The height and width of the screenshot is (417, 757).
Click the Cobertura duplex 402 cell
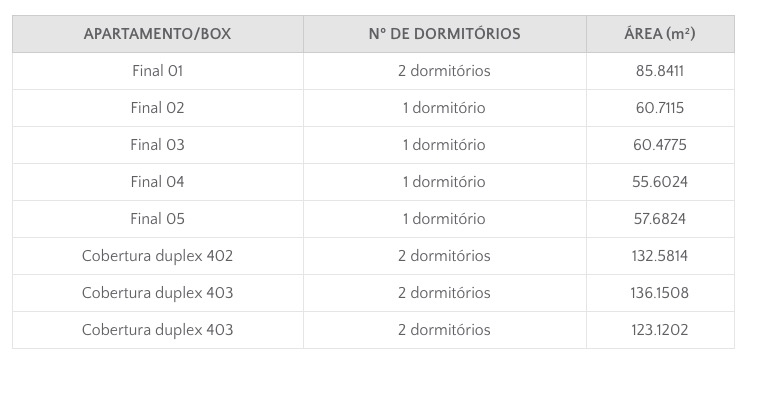[157, 256]
